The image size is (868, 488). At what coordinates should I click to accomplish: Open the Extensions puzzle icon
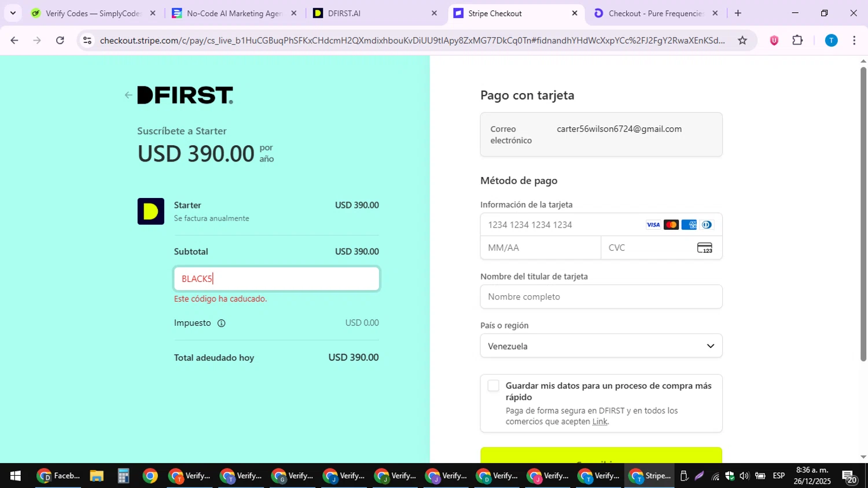pyautogui.click(x=797, y=40)
